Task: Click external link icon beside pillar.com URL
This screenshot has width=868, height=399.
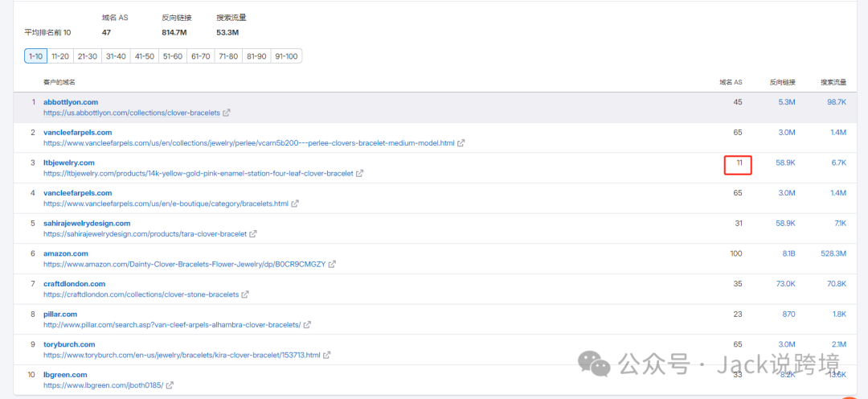Action: pyautogui.click(x=307, y=325)
